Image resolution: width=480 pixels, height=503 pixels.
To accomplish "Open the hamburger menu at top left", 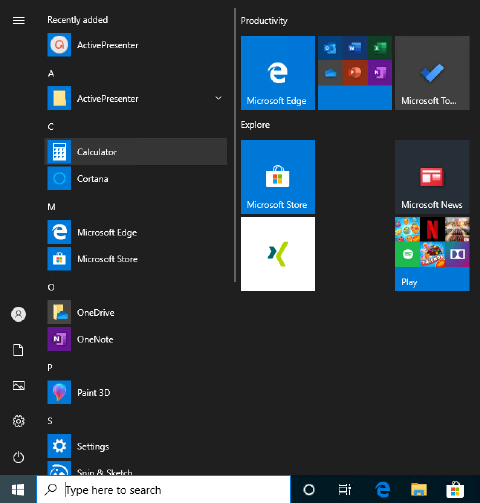I will point(19,21).
